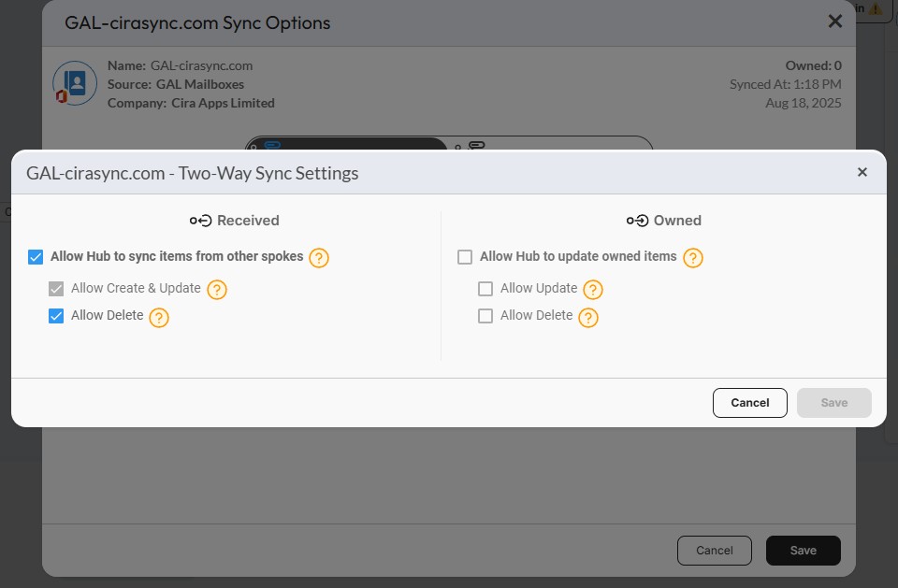Show help for Owned Allow Delete
The image size is (898, 588).
[x=588, y=317]
